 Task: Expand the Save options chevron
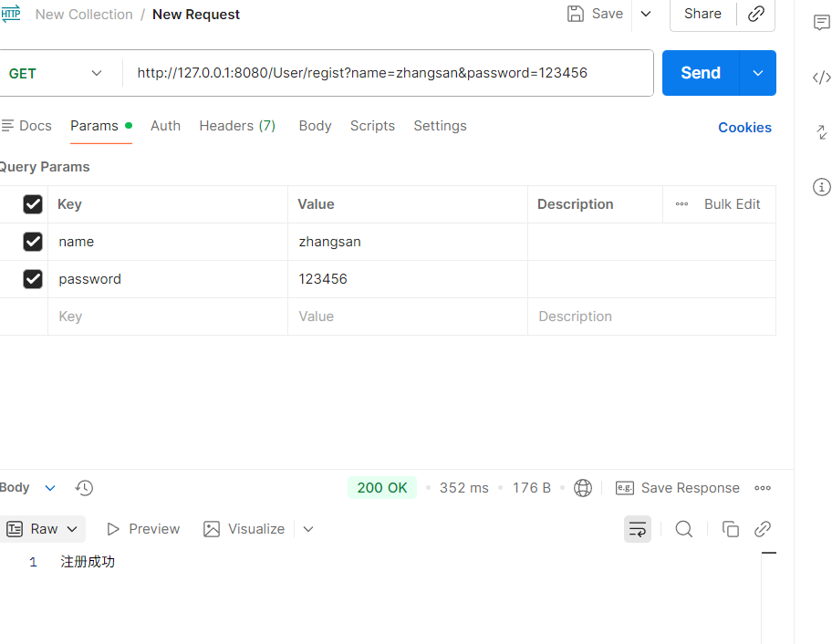[x=646, y=14]
